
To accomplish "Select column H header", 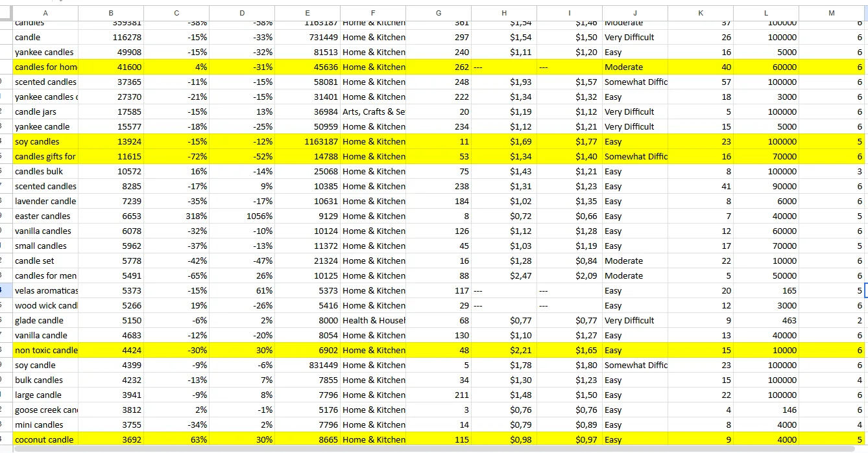I will (x=504, y=14).
